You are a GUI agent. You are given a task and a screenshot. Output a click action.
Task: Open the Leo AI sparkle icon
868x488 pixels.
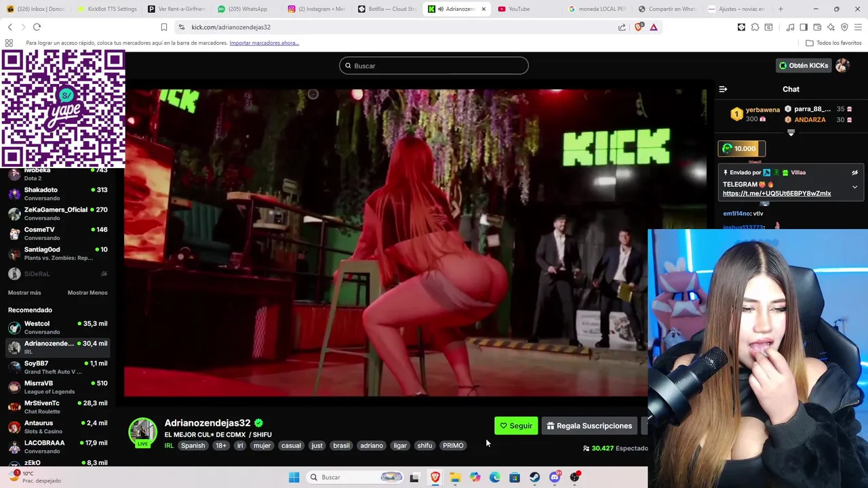(x=831, y=27)
